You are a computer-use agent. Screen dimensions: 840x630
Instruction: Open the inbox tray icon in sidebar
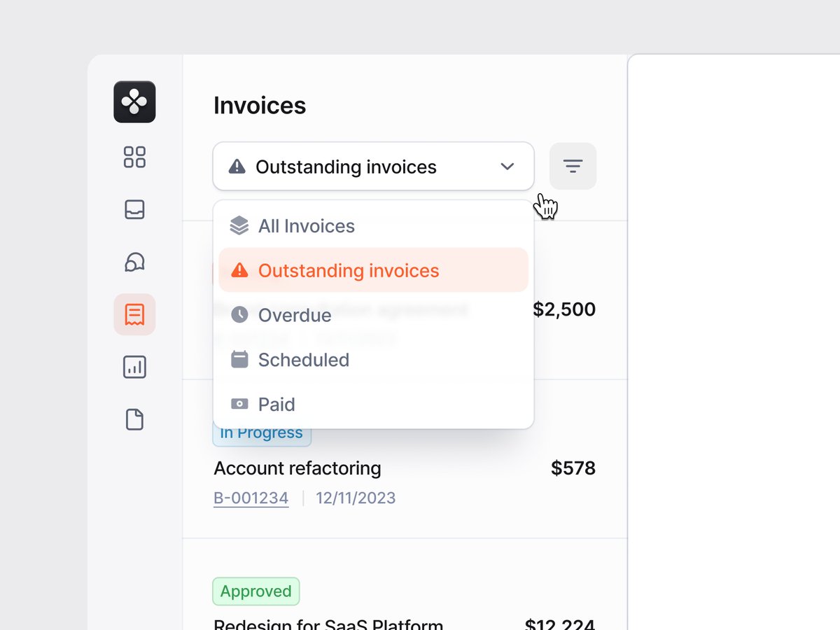(x=134, y=209)
